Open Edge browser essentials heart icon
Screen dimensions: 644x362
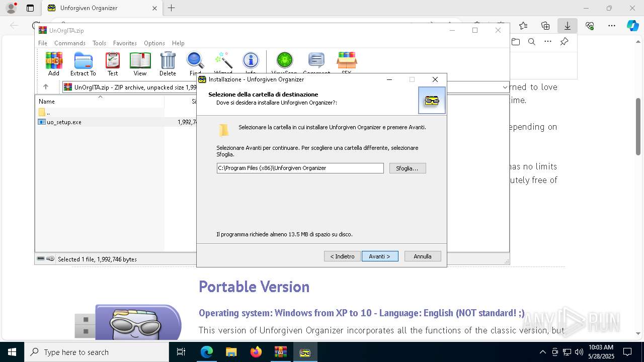click(590, 26)
